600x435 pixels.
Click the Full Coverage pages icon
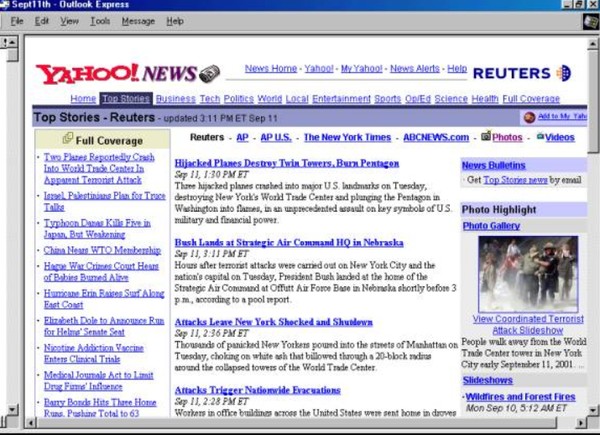(x=68, y=138)
